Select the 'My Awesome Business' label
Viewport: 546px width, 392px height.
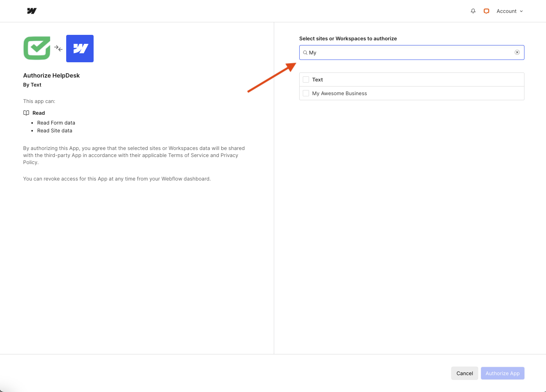point(340,93)
